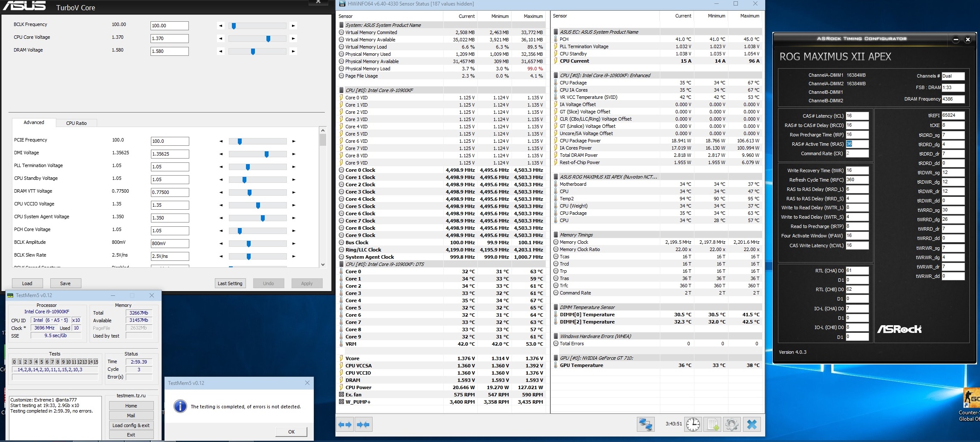Click the DRAM Voltage input field
The width and height of the screenshot is (980, 442).
click(x=170, y=51)
